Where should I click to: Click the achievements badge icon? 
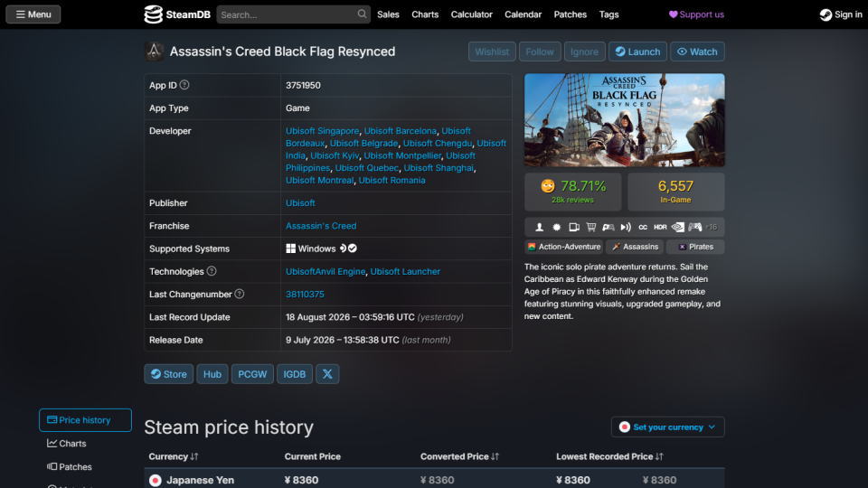pos(556,227)
